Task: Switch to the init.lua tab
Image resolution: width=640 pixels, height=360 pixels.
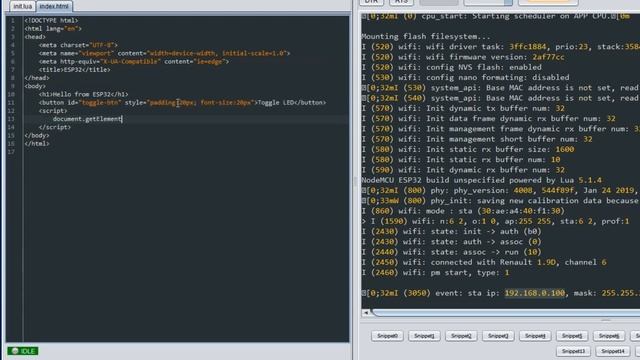Action: (x=22, y=6)
